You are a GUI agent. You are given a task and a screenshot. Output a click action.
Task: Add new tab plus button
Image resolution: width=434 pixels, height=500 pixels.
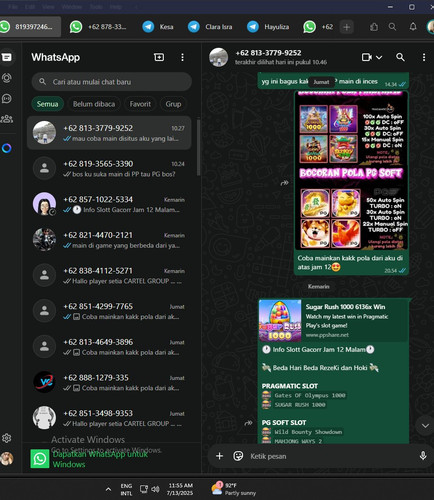pos(347,27)
